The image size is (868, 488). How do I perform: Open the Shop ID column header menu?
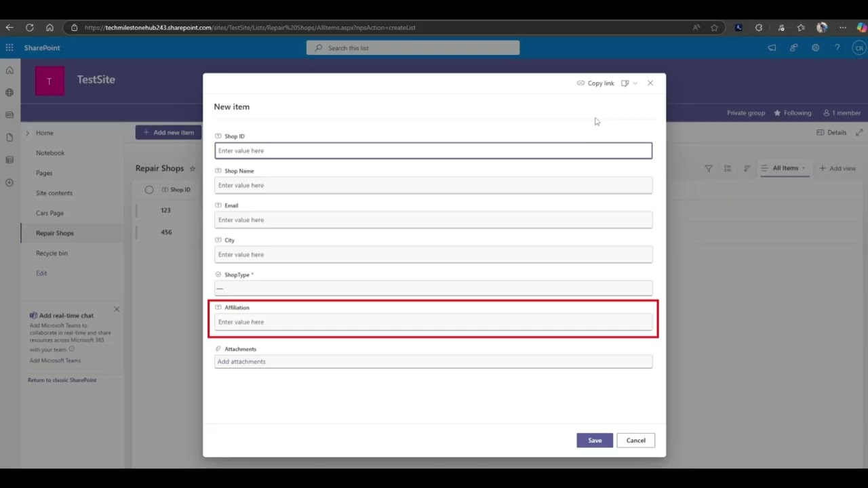tap(176, 190)
